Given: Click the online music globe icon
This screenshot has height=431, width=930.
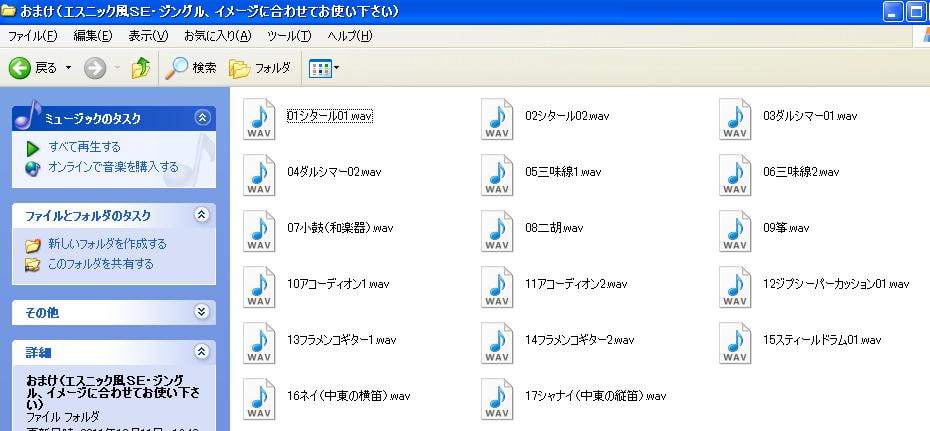Looking at the screenshot, I should coord(33,168).
